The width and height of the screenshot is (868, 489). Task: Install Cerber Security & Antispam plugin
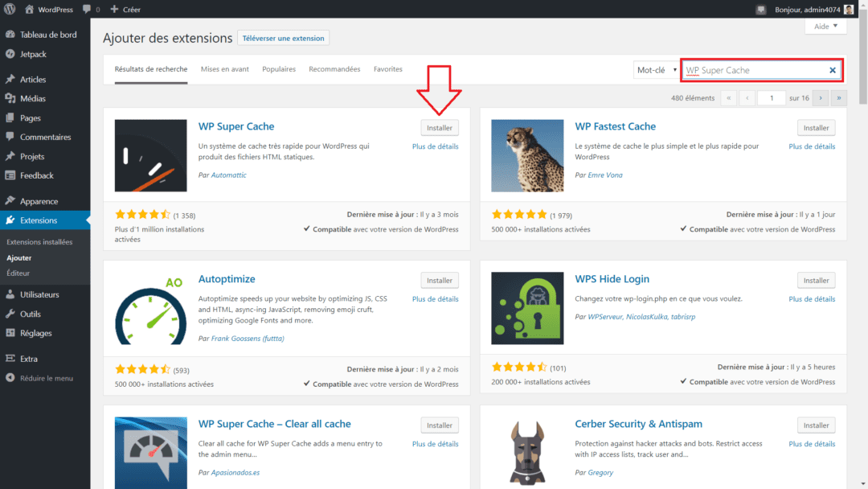tap(817, 425)
